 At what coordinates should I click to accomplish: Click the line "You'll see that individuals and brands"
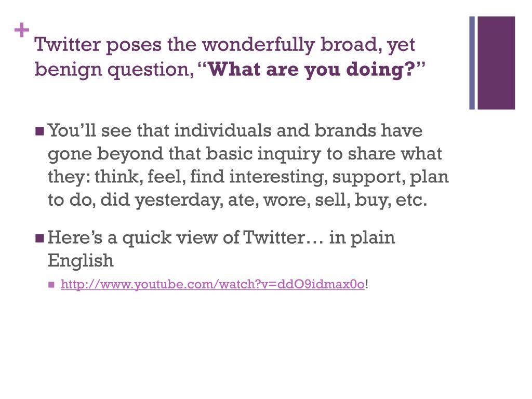tap(235, 130)
